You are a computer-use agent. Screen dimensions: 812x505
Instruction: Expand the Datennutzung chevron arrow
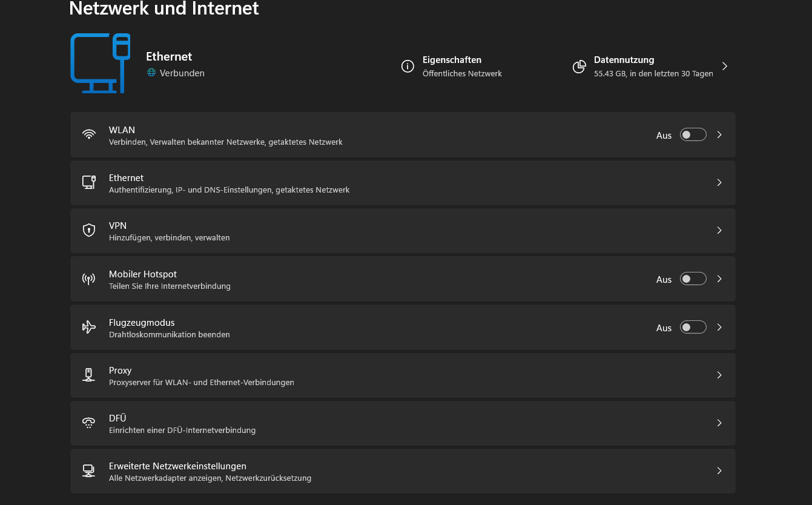coord(725,66)
